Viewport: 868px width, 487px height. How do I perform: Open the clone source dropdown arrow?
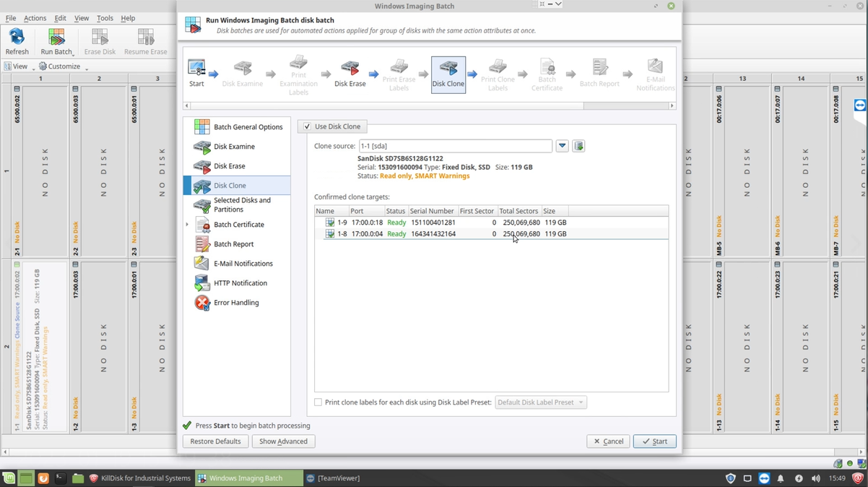click(562, 146)
